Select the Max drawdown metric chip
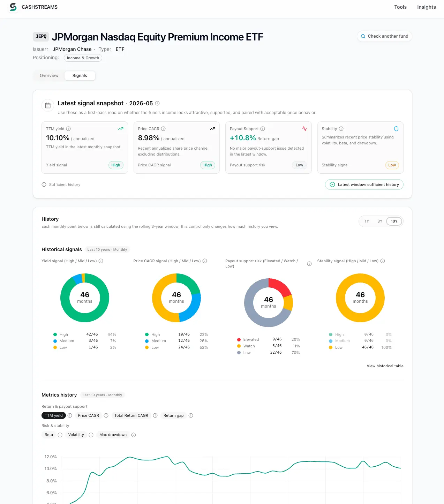The image size is (444, 504). (x=113, y=435)
